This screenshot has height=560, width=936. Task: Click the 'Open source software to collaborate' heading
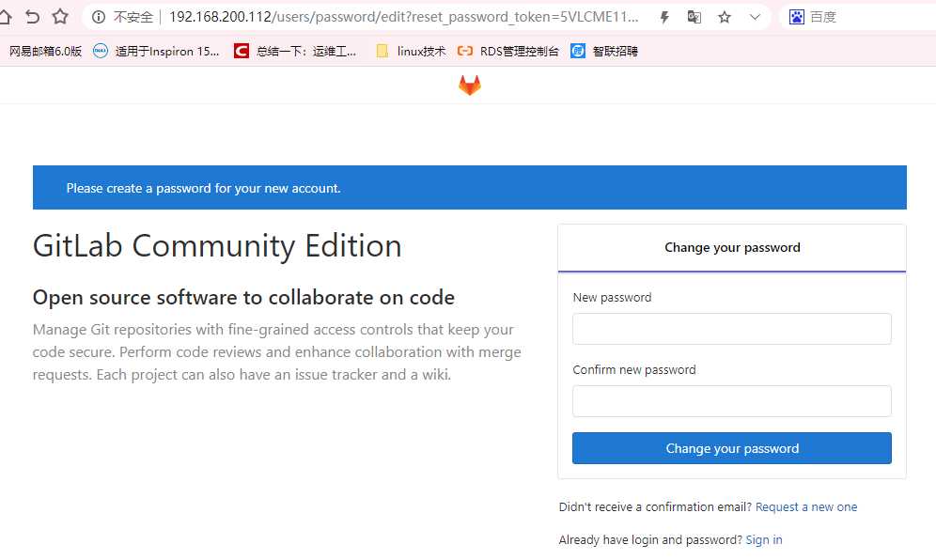pyautogui.click(x=243, y=297)
